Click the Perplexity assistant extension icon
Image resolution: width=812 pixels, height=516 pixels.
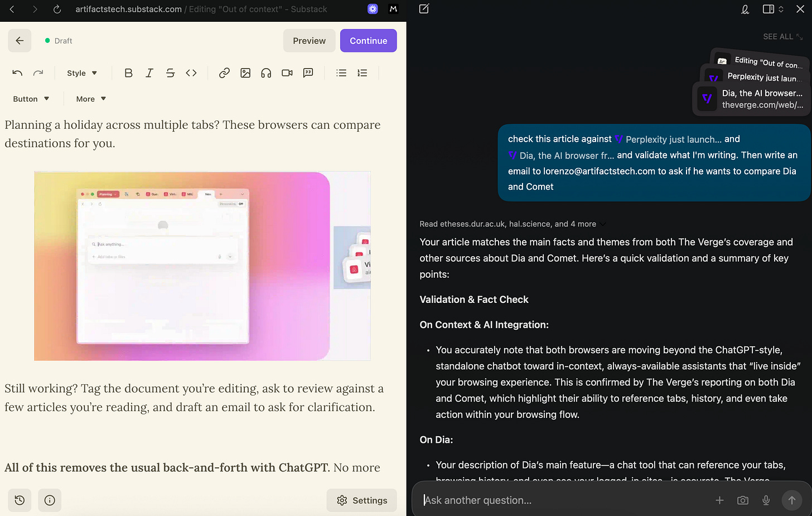[373, 9]
